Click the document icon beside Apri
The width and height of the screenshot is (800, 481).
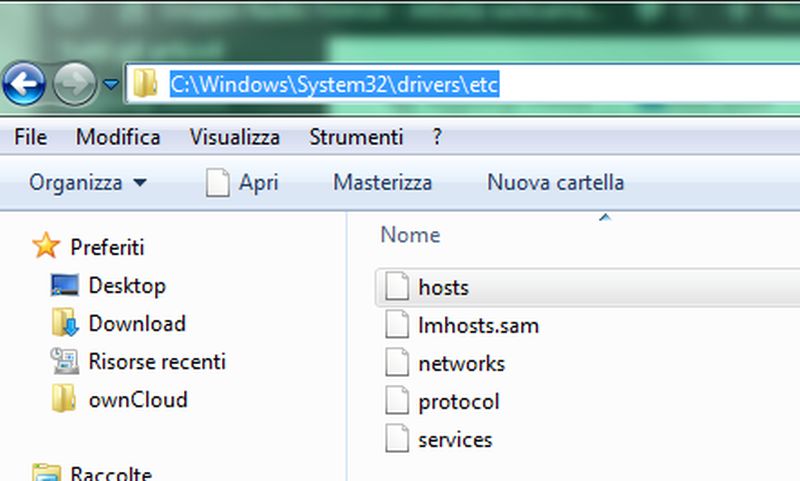point(217,183)
